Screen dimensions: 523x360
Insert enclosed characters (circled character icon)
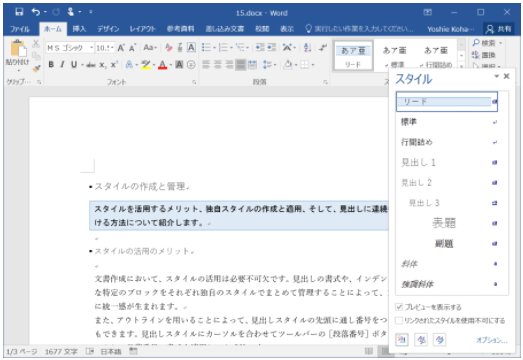pos(191,65)
